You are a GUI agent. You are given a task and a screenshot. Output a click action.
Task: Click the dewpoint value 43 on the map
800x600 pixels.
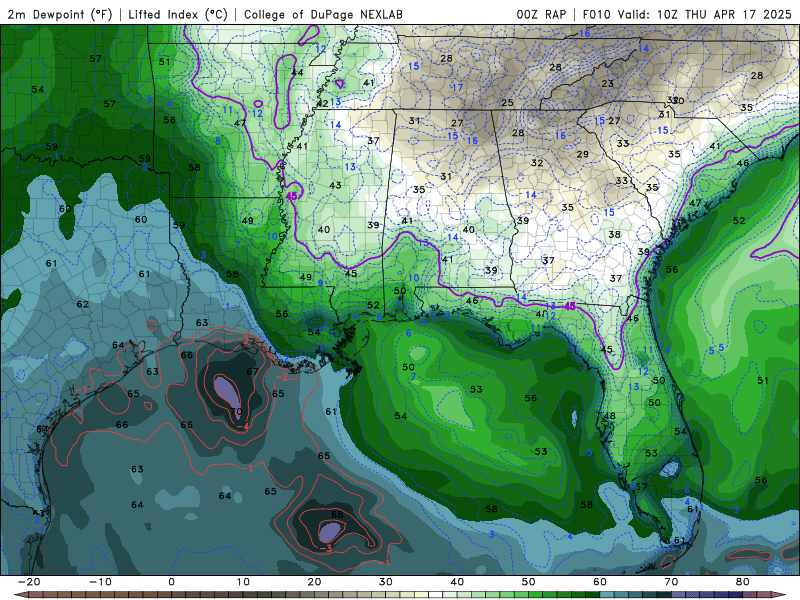[x=335, y=185]
